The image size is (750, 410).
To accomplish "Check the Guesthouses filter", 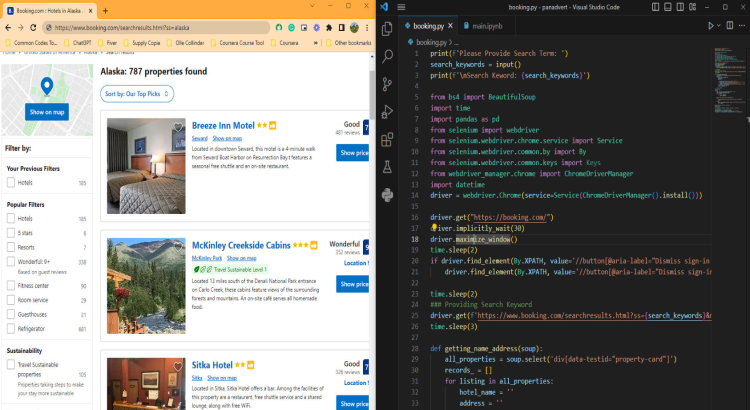I will tap(11, 314).
